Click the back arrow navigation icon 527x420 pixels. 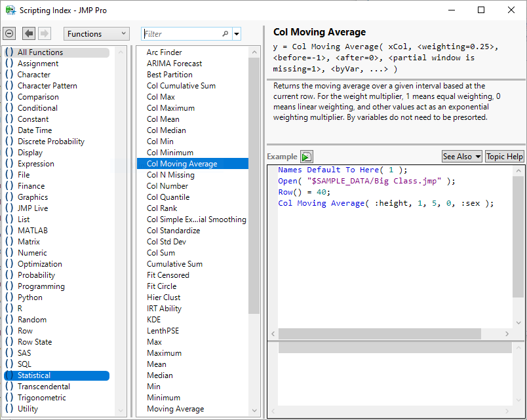29,33
